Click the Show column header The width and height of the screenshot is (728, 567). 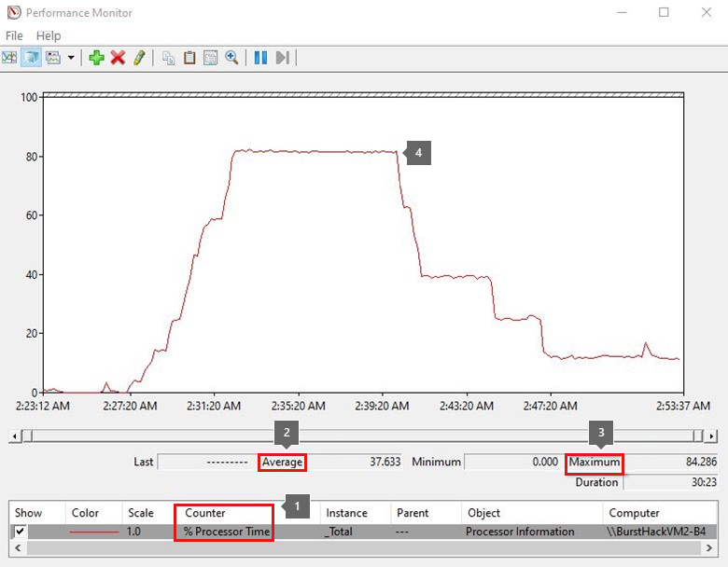[28, 513]
